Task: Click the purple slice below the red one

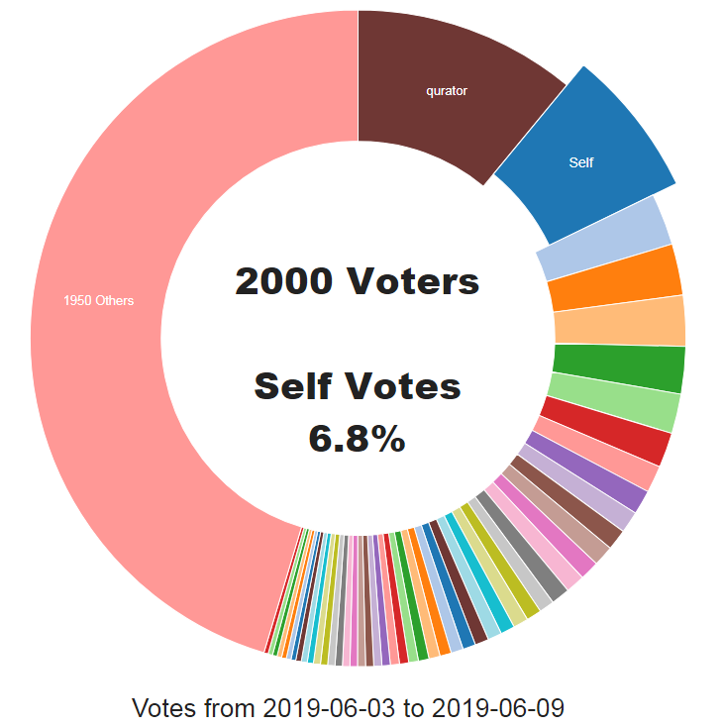Action: coord(587,471)
